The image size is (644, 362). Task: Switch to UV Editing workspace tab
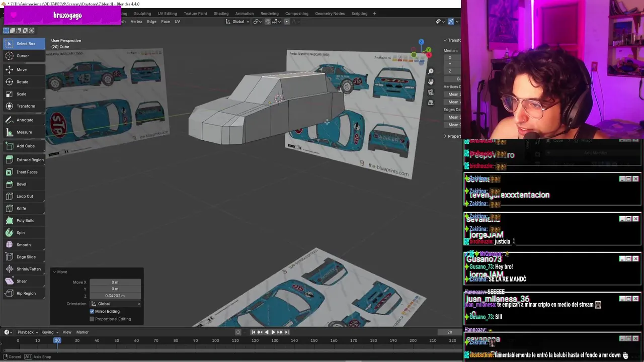point(167,14)
